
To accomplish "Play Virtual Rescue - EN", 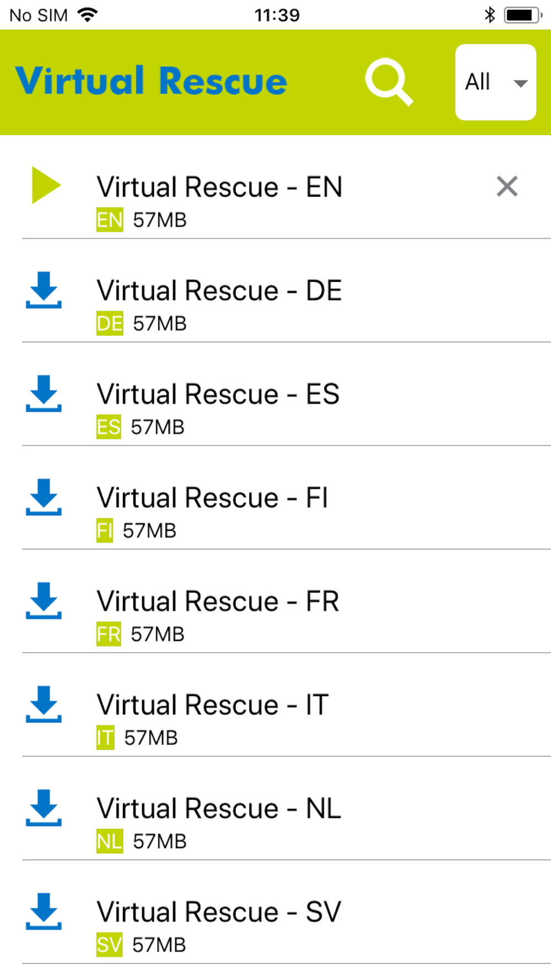I will [x=46, y=185].
